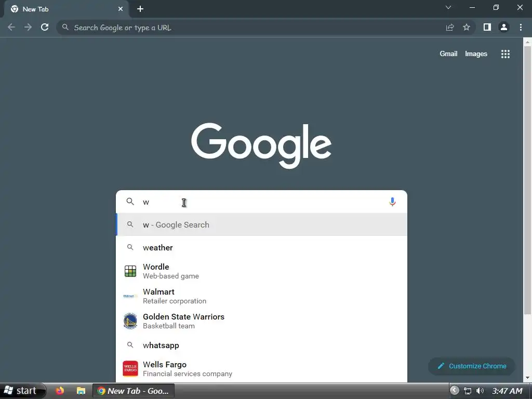The width and height of the screenshot is (532, 399).
Task: Expand hidden system tray icons
Action: pyautogui.click(x=455, y=391)
